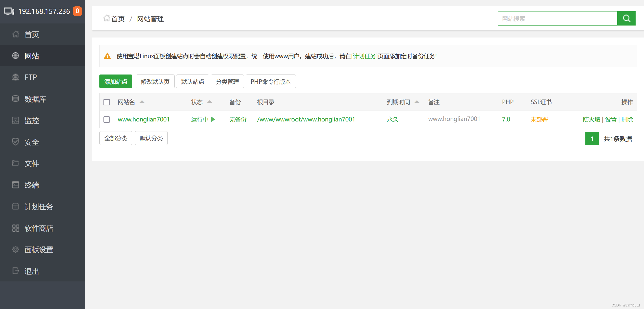644x309 pixels.
Task: Sort by 网站名 column arrow
Action: 142,102
